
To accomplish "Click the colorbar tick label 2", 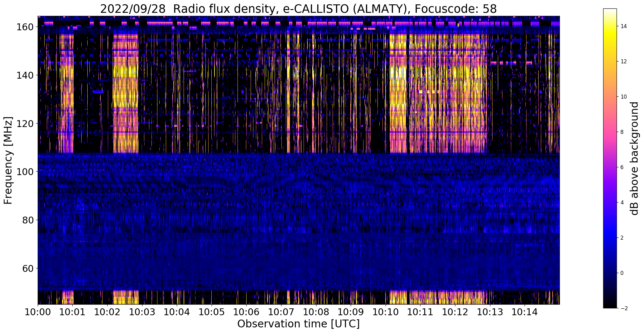I will coord(622,238).
